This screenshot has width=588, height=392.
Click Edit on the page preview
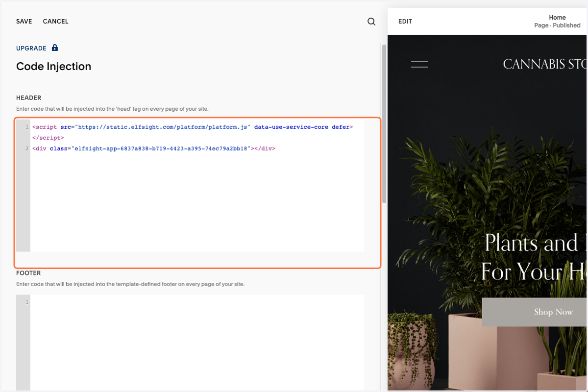pyautogui.click(x=405, y=22)
